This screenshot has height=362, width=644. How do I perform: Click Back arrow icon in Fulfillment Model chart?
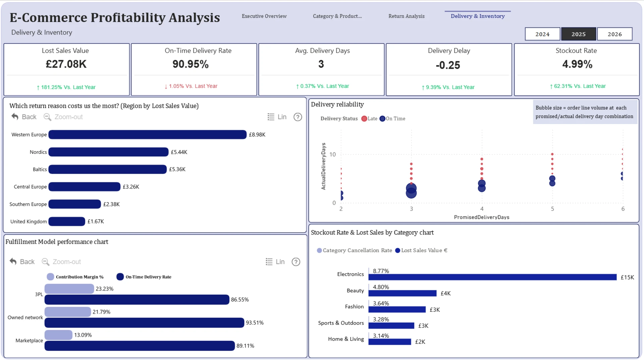pyautogui.click(x=13, y=261)
